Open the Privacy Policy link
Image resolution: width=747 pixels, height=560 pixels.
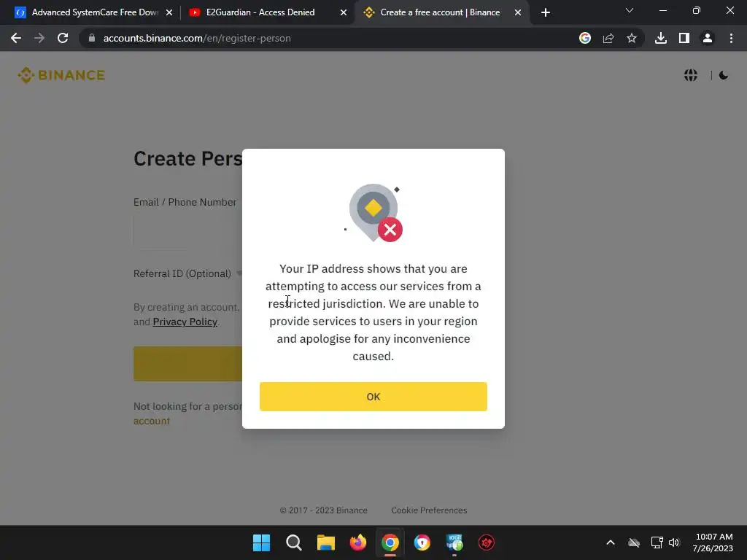(185, 322)
